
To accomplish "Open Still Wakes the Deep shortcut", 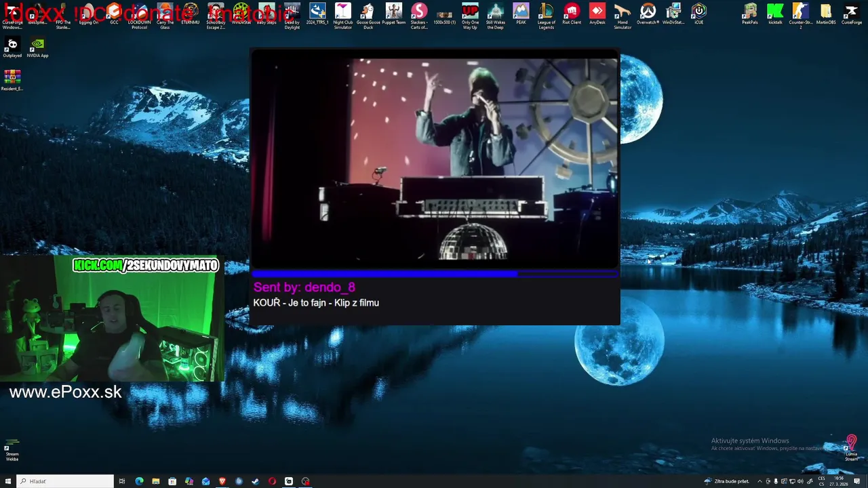I will [x=496, y=16].
